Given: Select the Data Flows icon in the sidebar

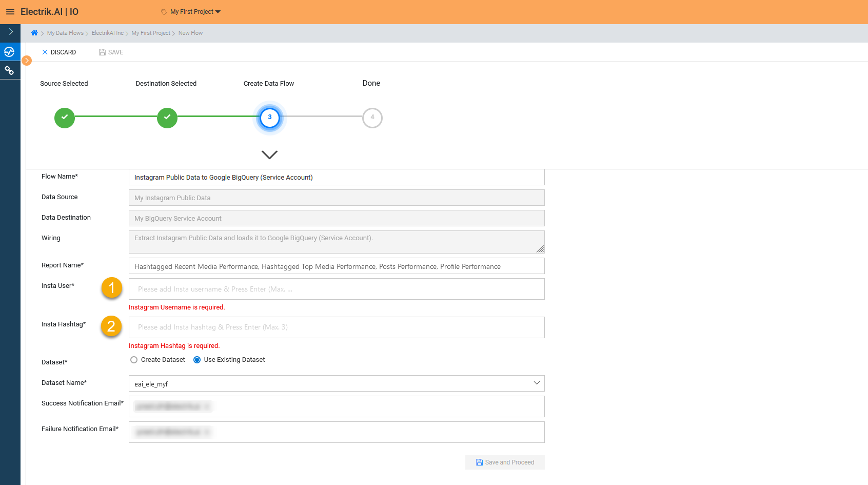Looking at the screenshot, I should tap(10, 51).
